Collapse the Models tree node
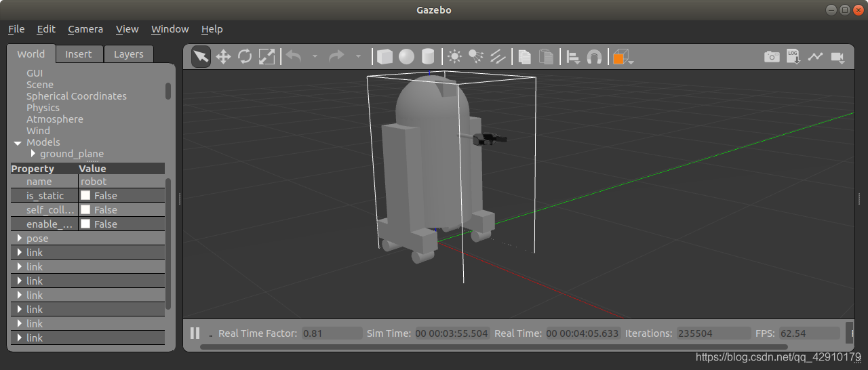 18,143
